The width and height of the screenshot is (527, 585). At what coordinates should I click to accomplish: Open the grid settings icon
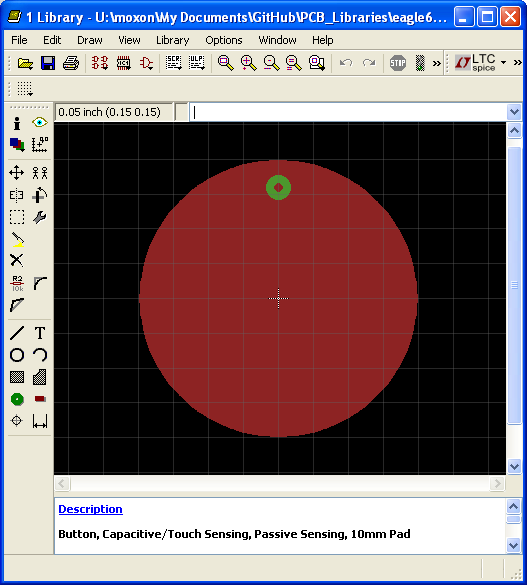pos(25,89)
